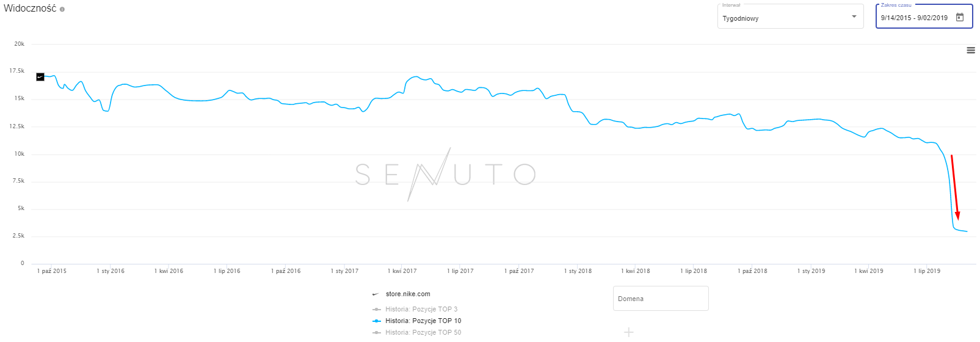Image resolution: width=980 pixels, height=342 pixels.
Task: Click the plus icon below Domena
Action: click(629, 332)
